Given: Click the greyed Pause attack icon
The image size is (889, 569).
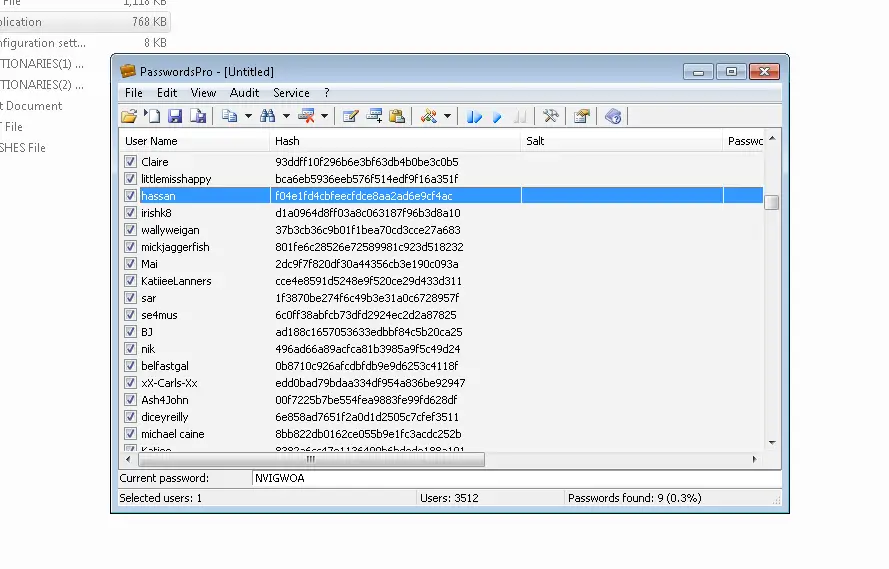Looking at the screenshot, I should point(520,117).
